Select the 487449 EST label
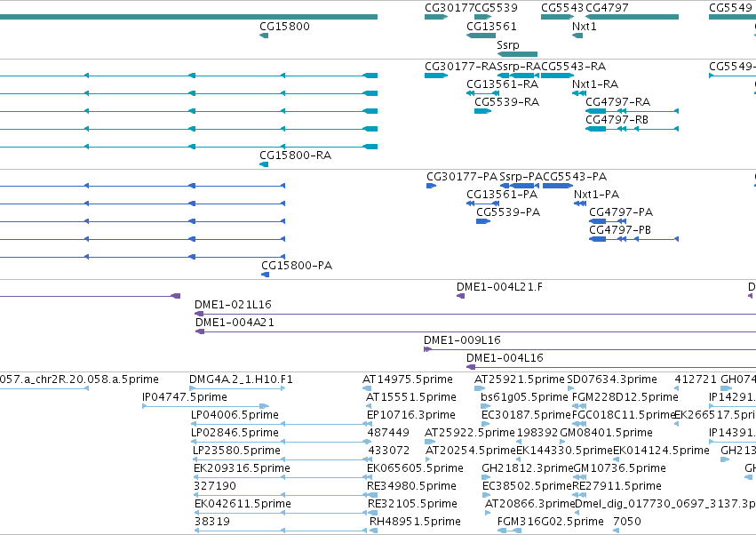Screen dimensions: 756x535 click(x=388, y=434)
